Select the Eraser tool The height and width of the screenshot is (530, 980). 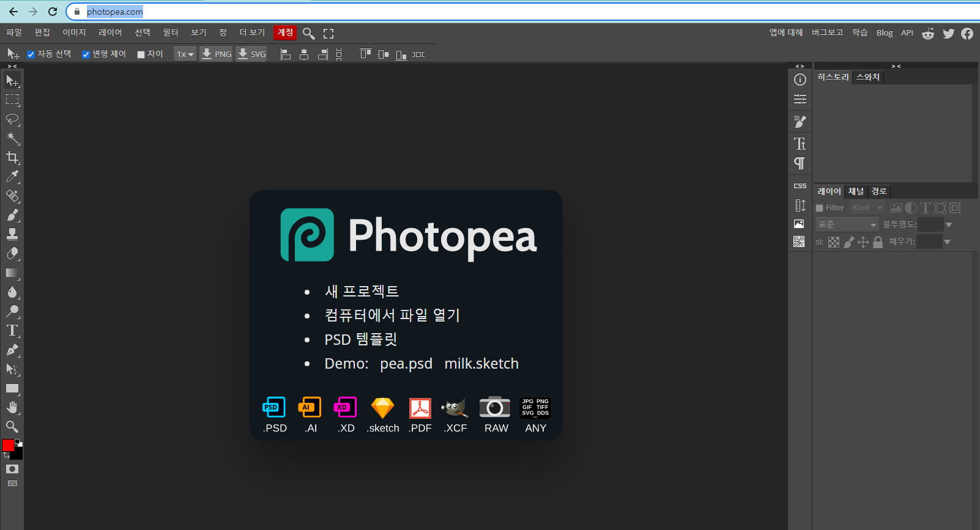(x=12, y=254)
